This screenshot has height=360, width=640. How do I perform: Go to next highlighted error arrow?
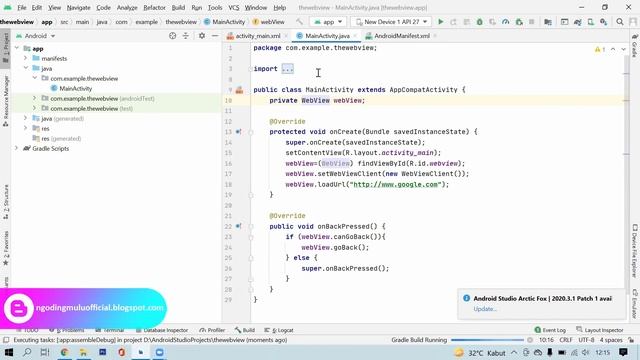[x=623, y=49]
